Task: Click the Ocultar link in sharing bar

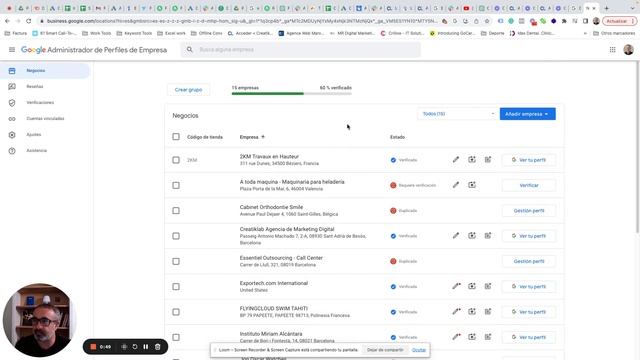Action: point(419,350)
